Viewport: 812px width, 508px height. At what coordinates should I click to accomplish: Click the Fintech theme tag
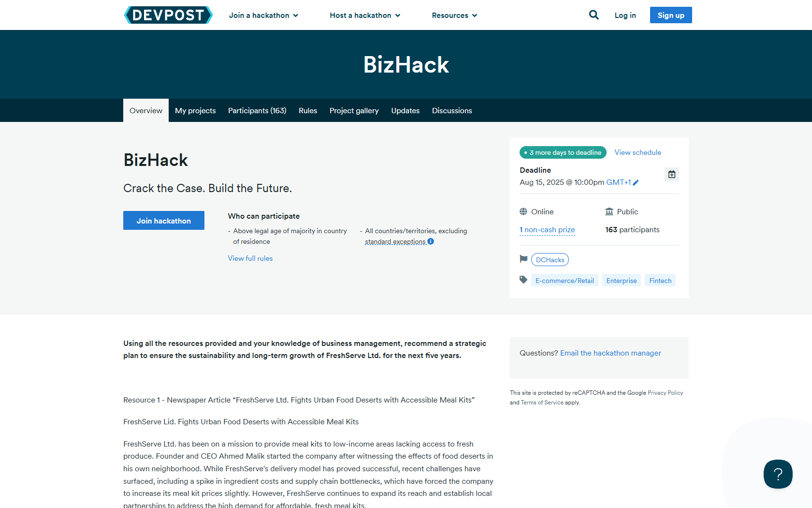(x=660, y=281)
